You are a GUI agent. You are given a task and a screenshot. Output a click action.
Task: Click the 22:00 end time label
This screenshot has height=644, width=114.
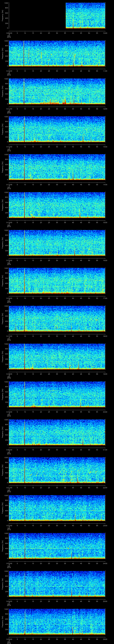click(105, 487)
